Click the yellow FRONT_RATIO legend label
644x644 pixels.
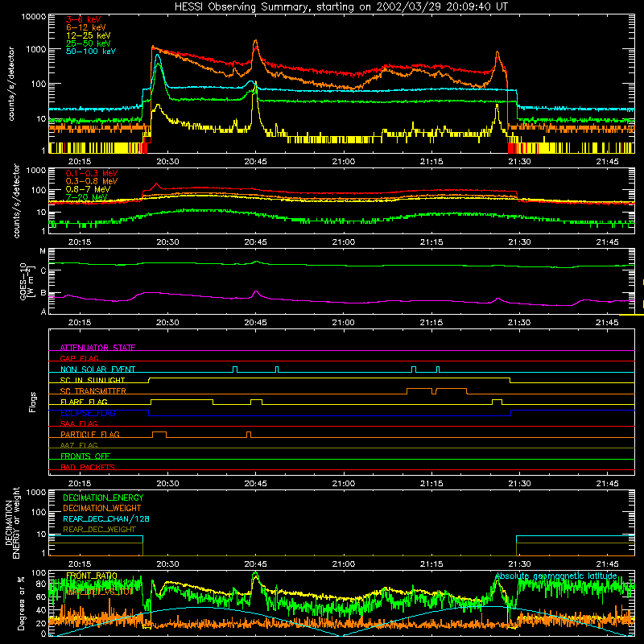92,576
